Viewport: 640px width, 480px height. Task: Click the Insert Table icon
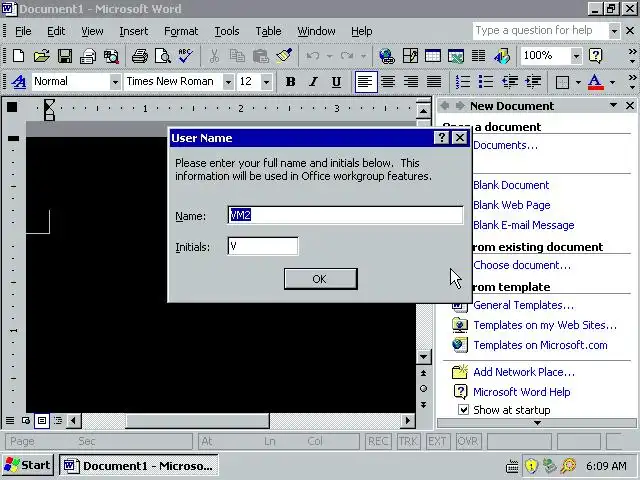(x=433, y=56)
